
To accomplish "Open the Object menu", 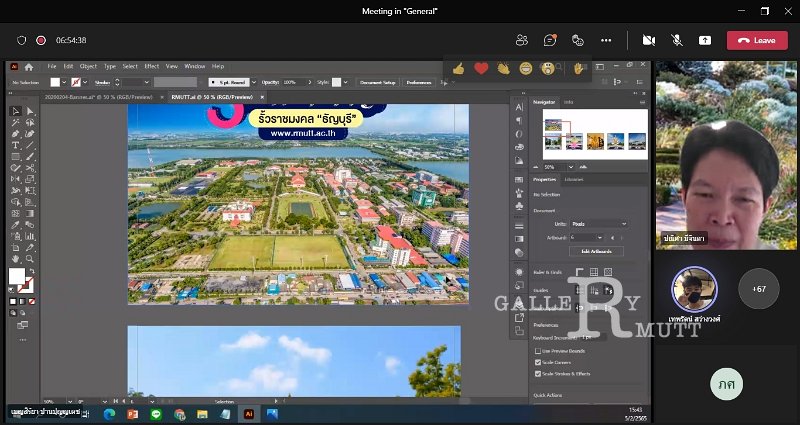I will click(x=88, y=66).
